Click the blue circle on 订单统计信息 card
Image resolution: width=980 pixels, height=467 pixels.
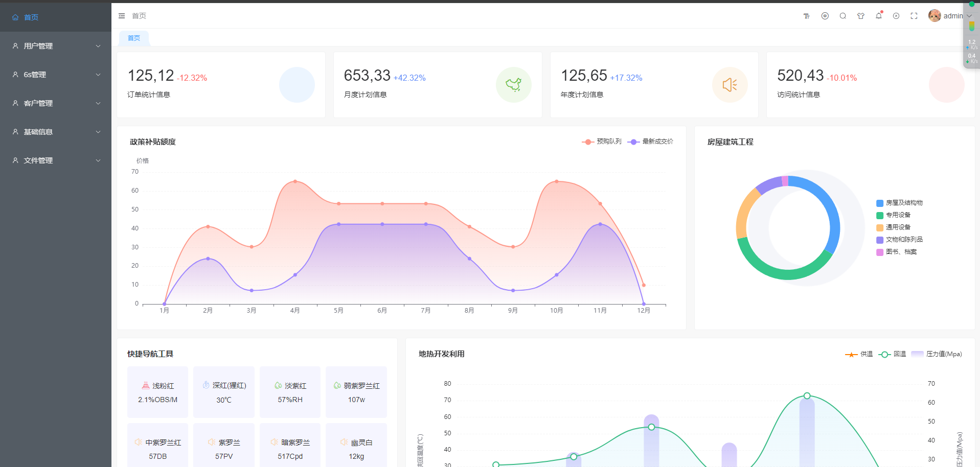point(297,85)
